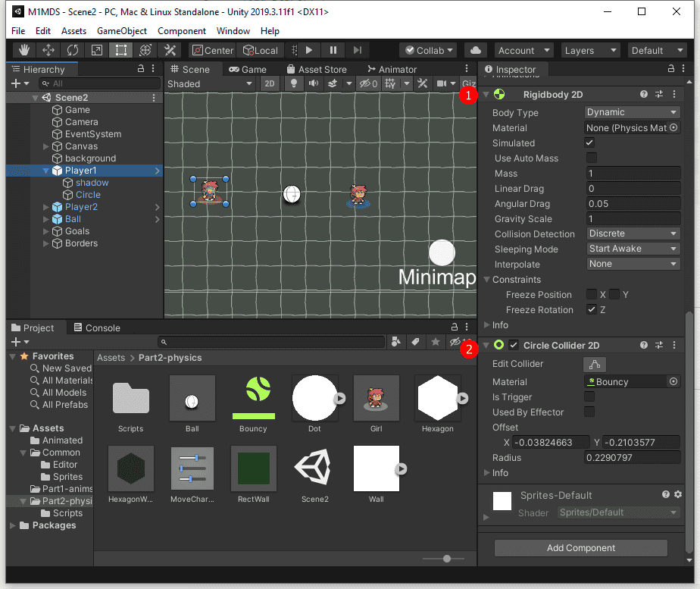700x589 pixels.
Task: Click the Pause button
Action: [x=333, y=51]
